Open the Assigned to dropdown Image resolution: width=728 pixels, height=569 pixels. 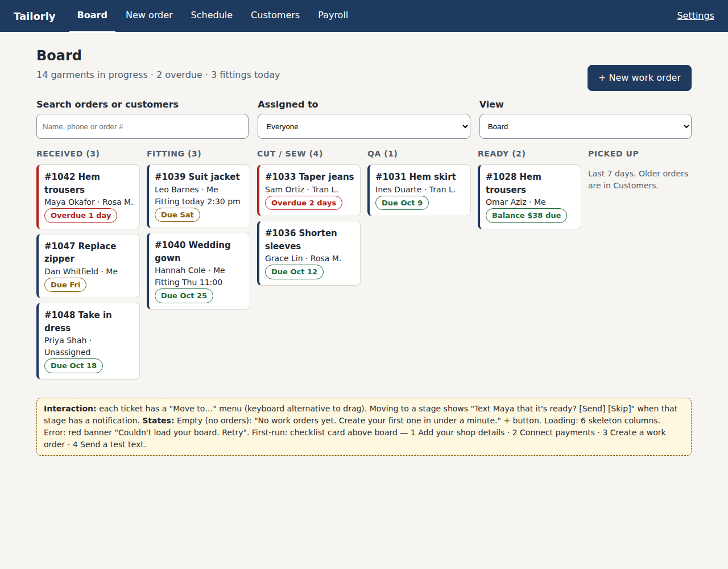364,126
